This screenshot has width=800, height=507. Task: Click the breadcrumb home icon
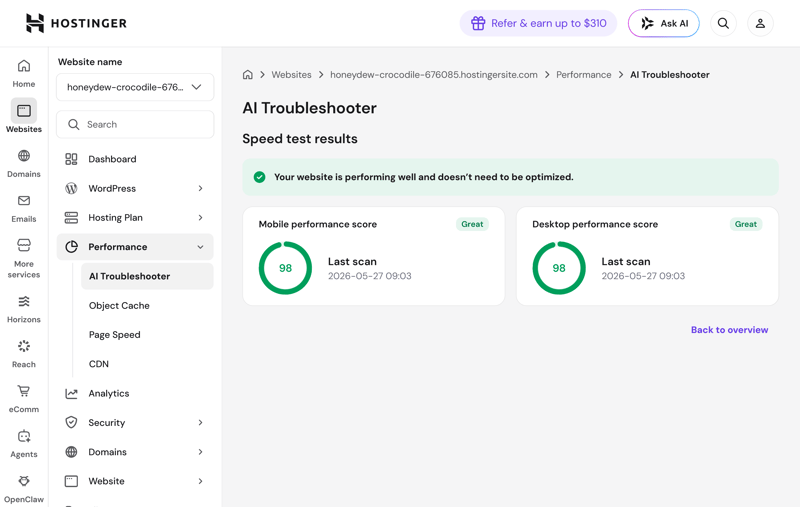tap(247, 75)
